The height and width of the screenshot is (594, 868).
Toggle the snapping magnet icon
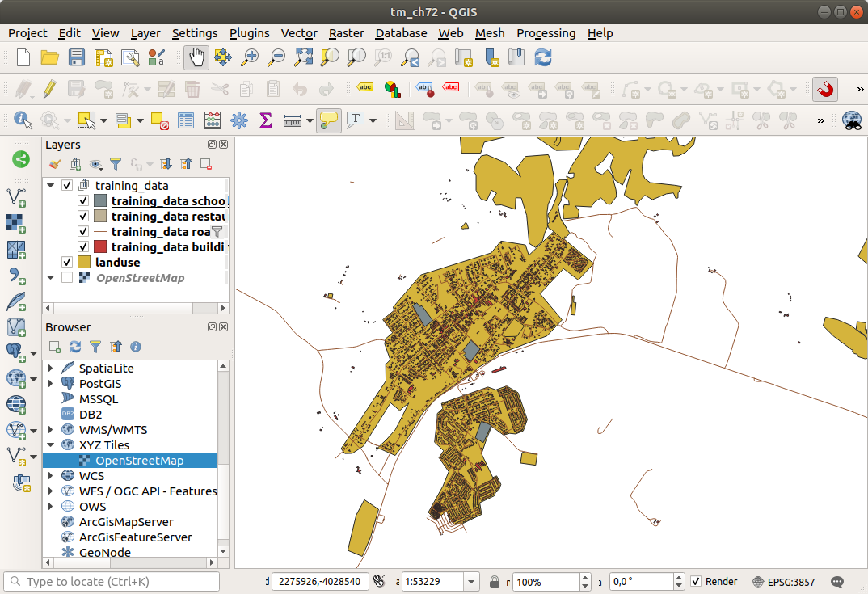(x=825, y=89)
